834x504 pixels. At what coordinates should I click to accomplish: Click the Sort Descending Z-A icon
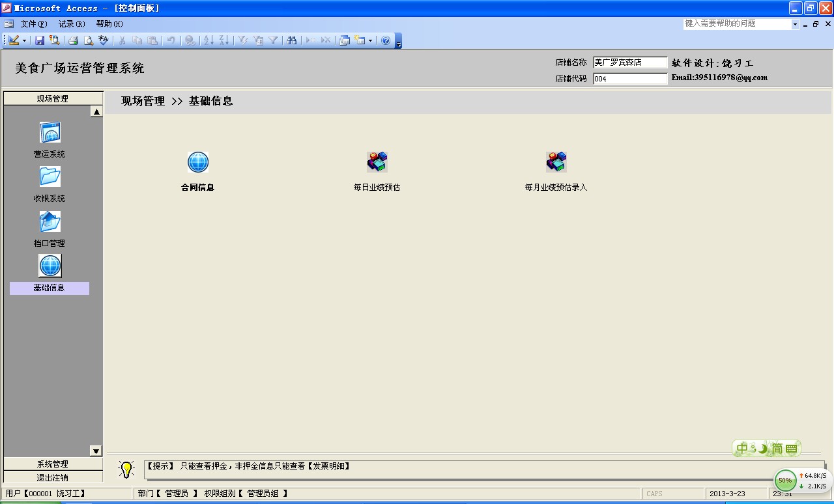[x=223, y=40]
